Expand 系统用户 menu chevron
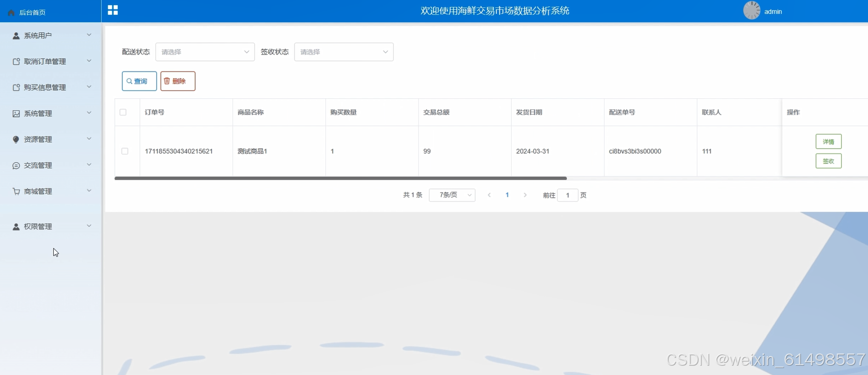868x375 pixels. [x=89, y=35]
